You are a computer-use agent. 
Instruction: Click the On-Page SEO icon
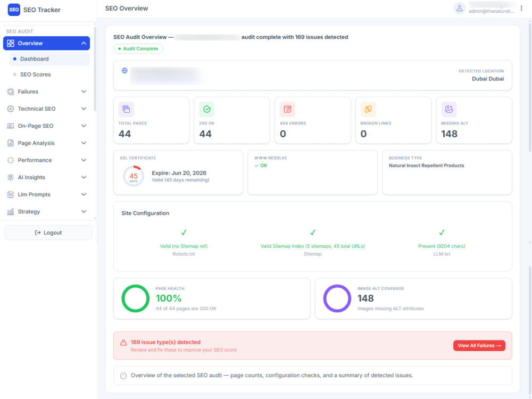click(11, 126)
